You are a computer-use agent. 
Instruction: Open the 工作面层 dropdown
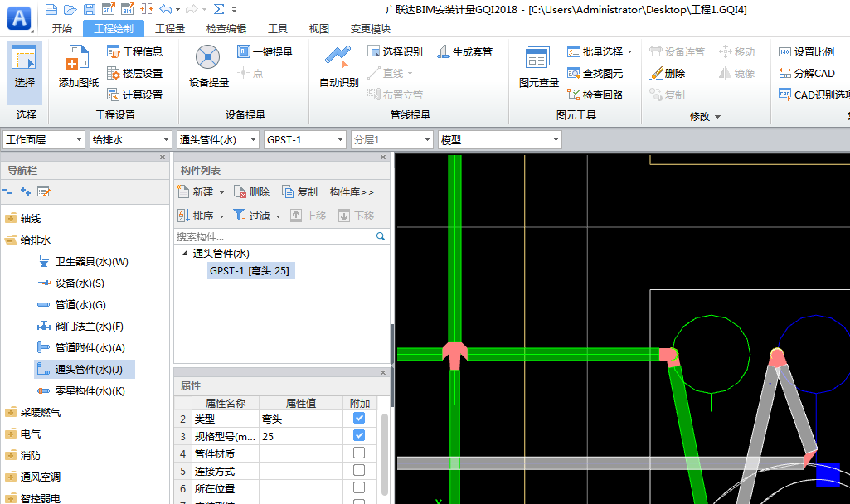point(45,140)
